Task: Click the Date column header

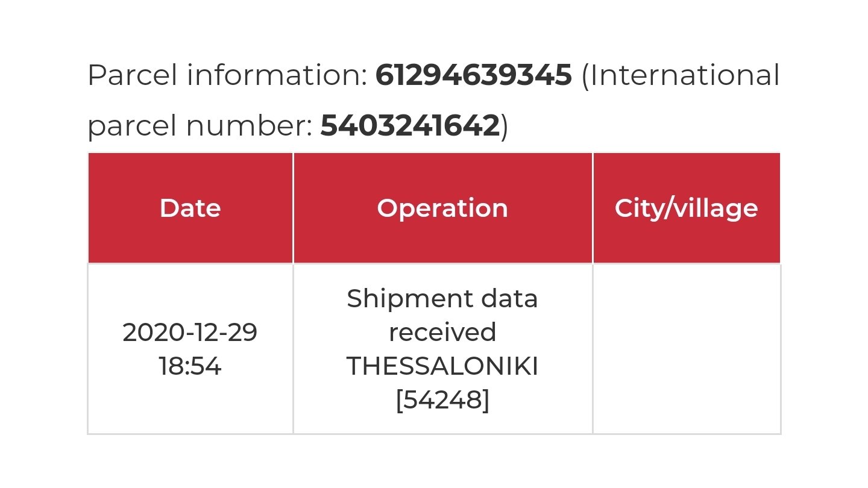Action: (x=190, y=208)
